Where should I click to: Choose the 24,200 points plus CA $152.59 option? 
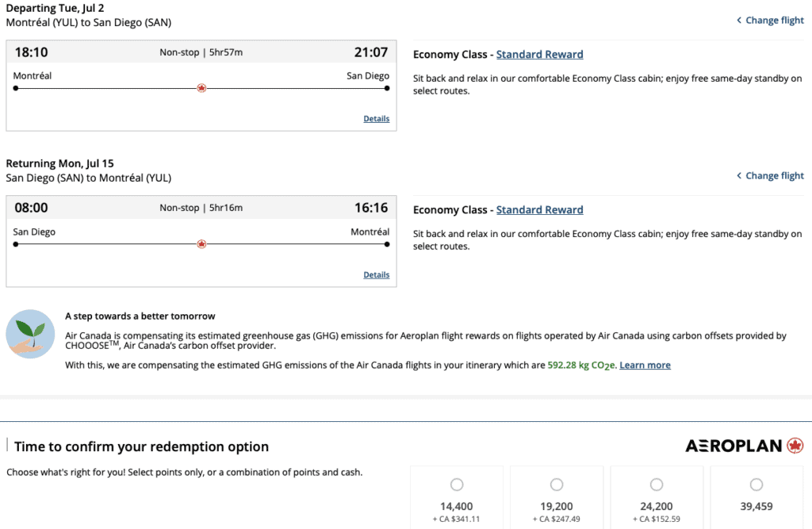tap(657, 485)
